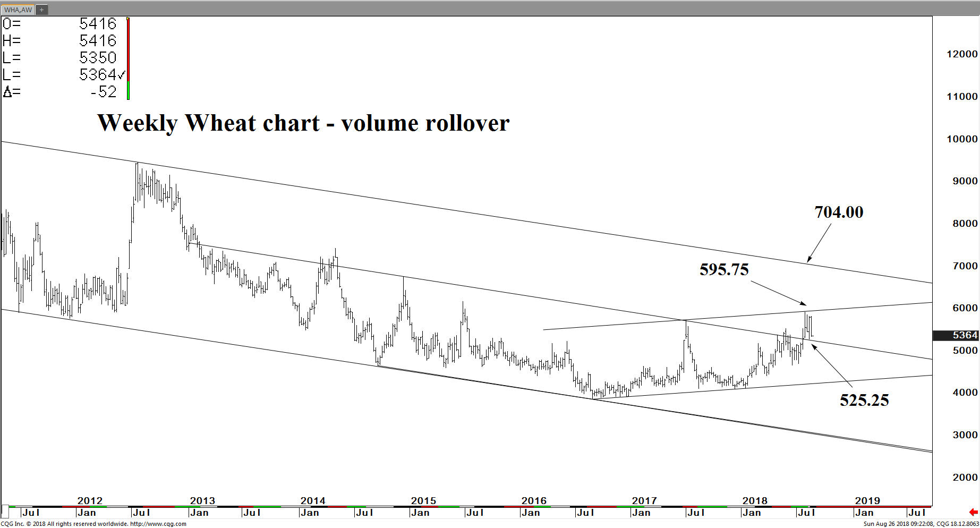Screen dimensions: 980x528
Task: Click the CQG copyright text with www.cqg.com link
Action: pyautogui.click(x=93, y=524)
